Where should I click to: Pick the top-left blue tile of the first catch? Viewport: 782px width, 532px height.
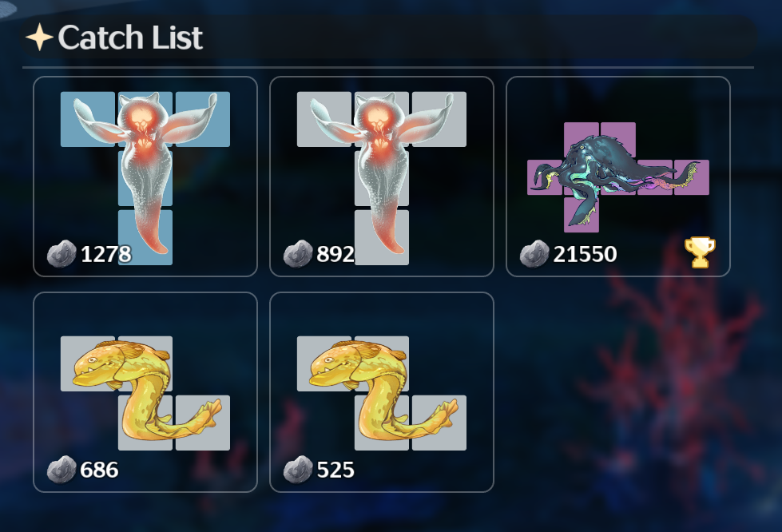tap(88, 119)
